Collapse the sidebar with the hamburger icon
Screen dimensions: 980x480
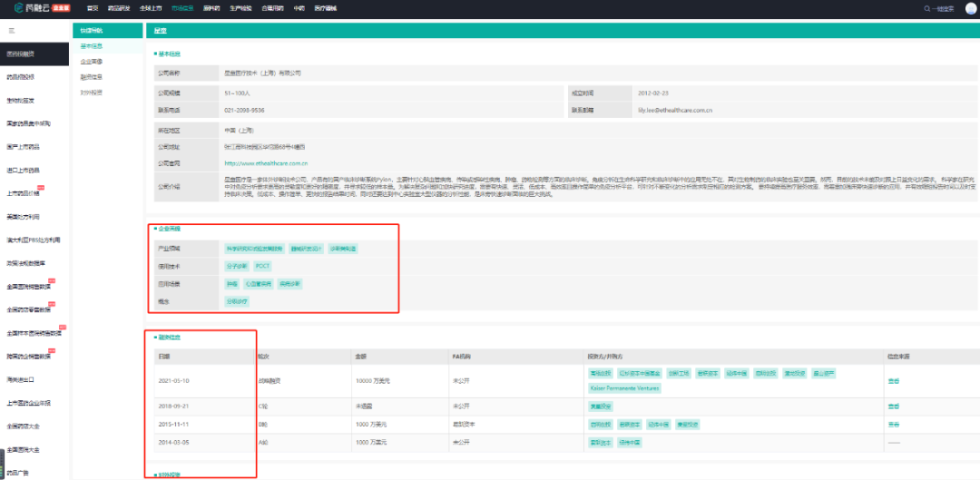11,31
